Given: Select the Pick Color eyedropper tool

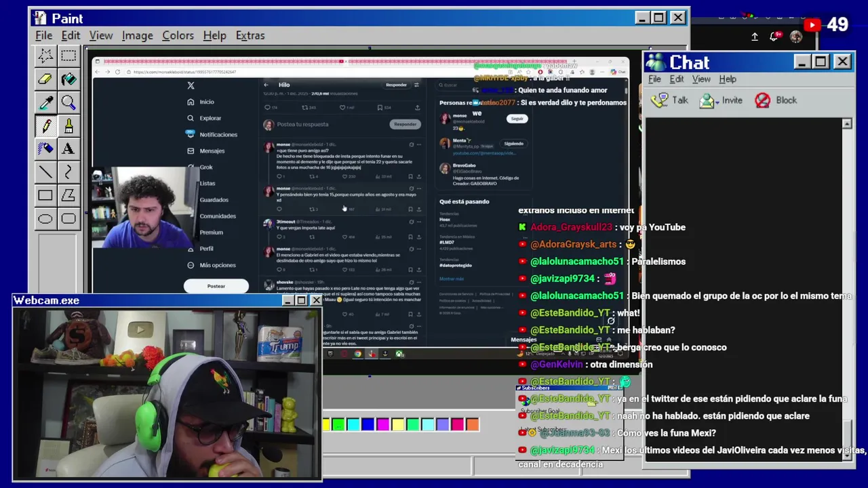Looking at the screenshot, I should pyautogui.click(x=45, y=103).
